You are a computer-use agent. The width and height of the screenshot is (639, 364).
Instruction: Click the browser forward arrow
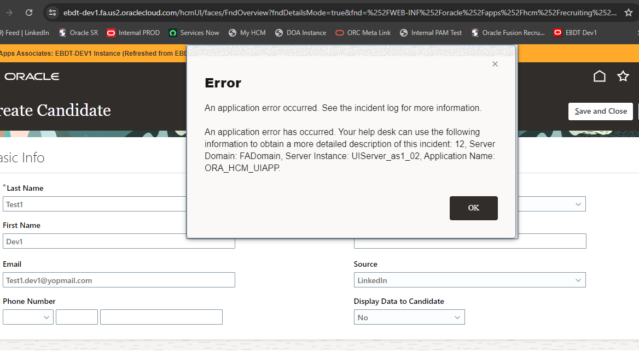coord(9,13)
